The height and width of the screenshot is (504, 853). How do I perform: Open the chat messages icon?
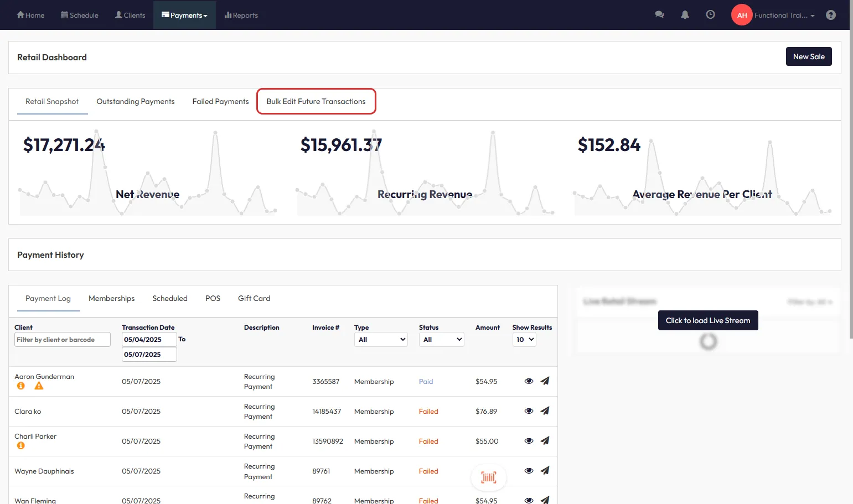click(659, 15)
